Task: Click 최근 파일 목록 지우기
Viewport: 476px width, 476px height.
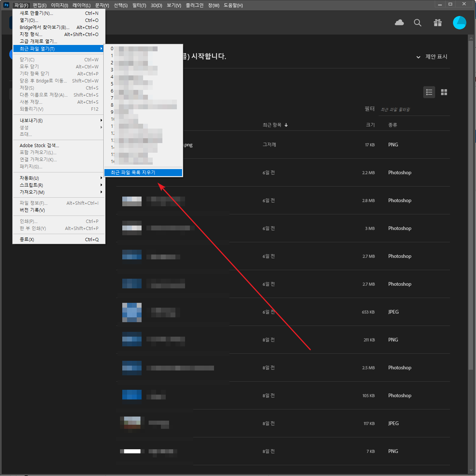Action: 143,172
